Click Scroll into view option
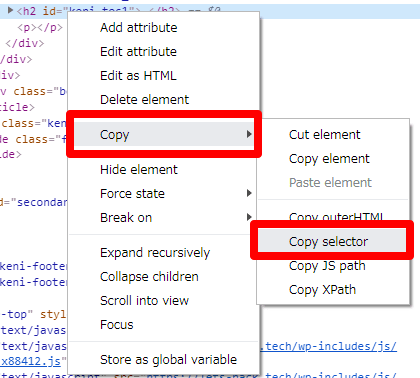Image resolution: width=420 pixels, height=378 pixels. 163,301
